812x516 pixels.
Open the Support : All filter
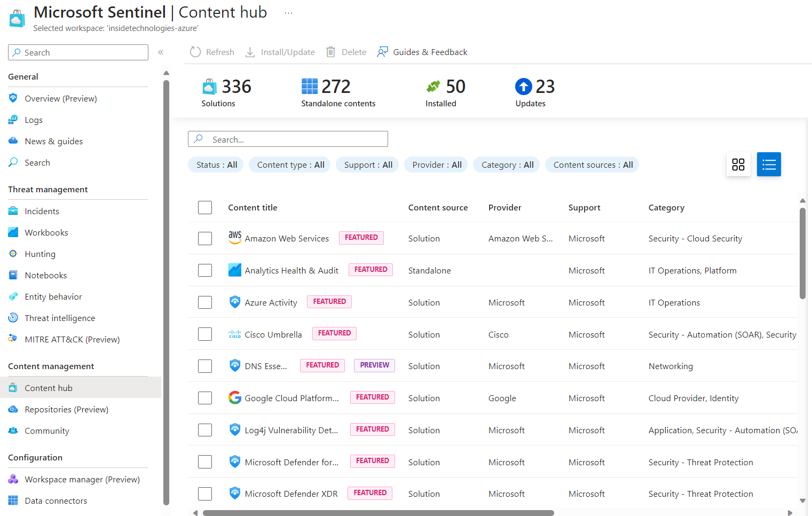coord(368,165)
